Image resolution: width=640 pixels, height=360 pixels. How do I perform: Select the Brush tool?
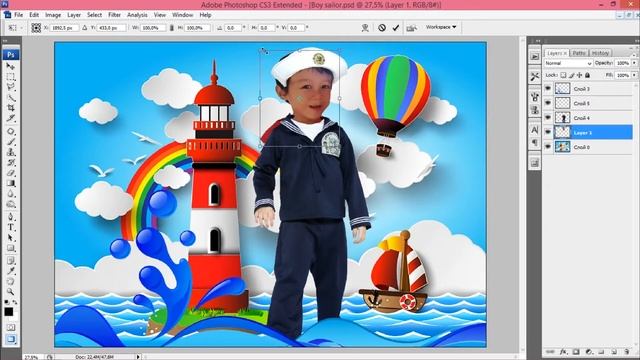11,142
